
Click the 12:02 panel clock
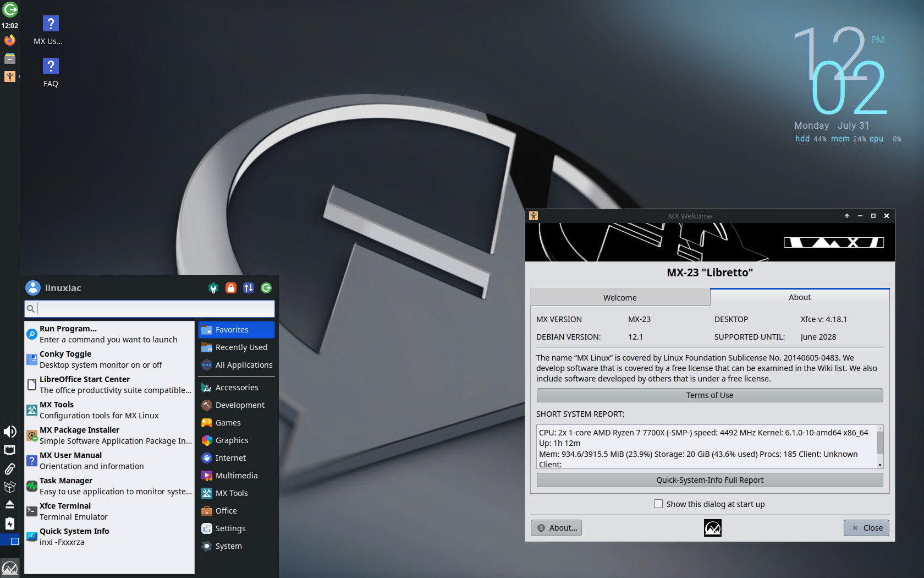pyautogui.click(x=10, y=25)
